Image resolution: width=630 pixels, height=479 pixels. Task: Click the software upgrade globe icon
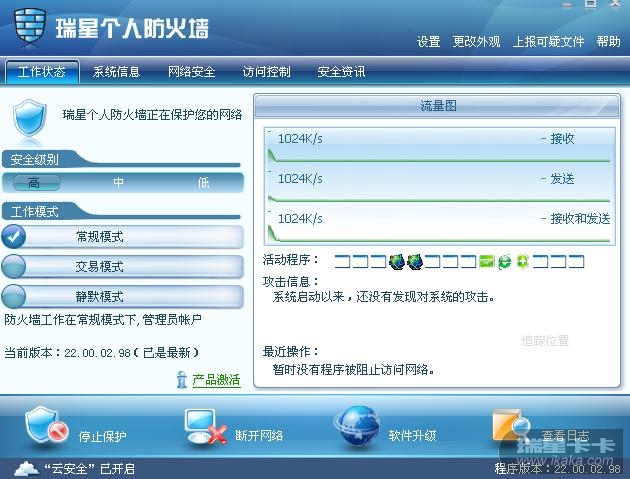coord(358,427)
